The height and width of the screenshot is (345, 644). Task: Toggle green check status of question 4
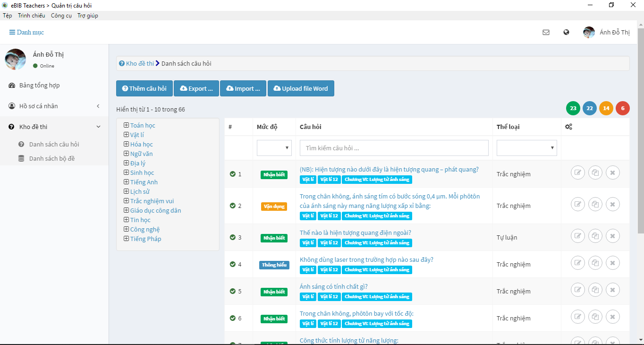click(x=232, y=264)
